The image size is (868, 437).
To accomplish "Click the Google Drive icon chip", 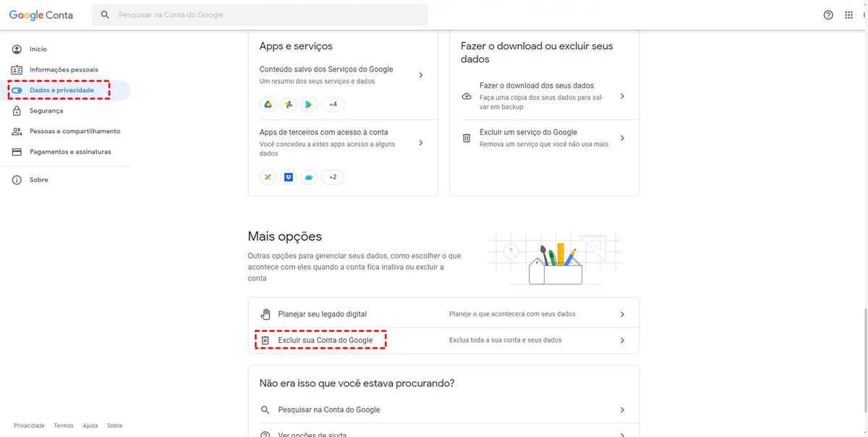I will pos(268,104).
